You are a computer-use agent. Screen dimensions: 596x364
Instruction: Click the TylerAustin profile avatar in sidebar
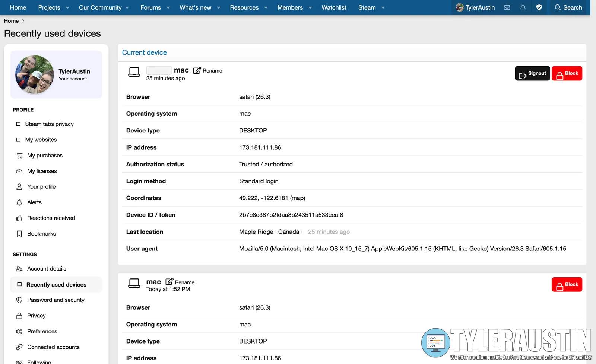tap(34, 74)
